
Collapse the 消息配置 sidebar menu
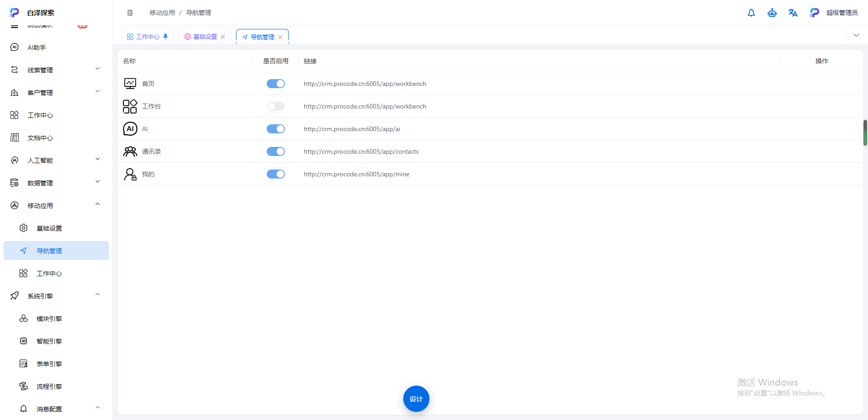click(56, 409)
